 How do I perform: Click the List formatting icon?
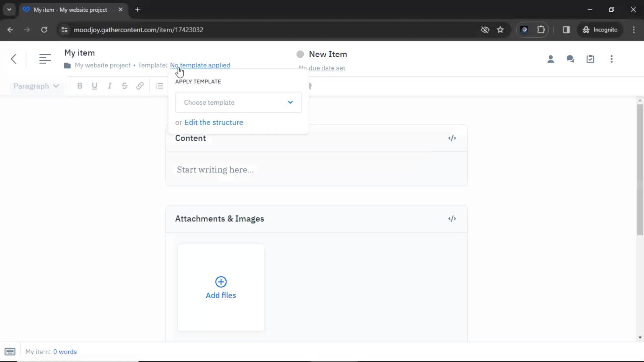159,86
